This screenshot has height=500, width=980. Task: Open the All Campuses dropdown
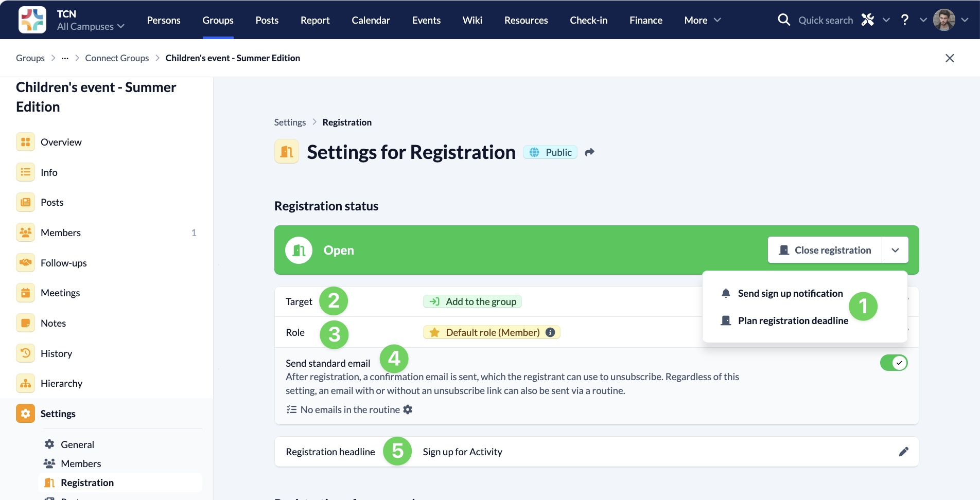(x=91, y=26)
